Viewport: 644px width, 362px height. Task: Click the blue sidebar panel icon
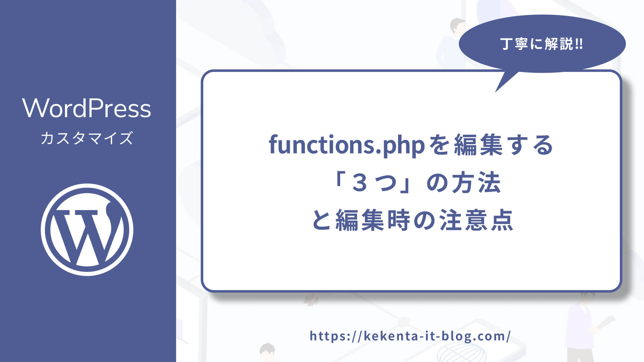[87, 230]
